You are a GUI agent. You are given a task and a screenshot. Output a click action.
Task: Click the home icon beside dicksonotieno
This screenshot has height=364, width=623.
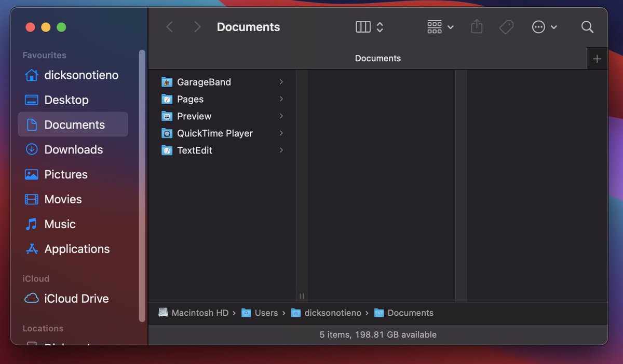[32, 75]
